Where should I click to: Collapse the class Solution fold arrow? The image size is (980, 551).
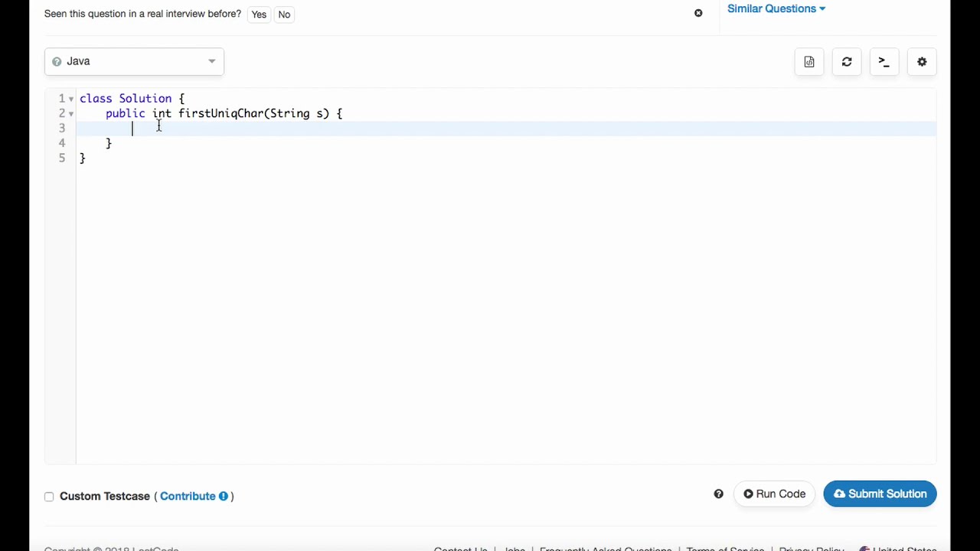[x=71, y=99]
